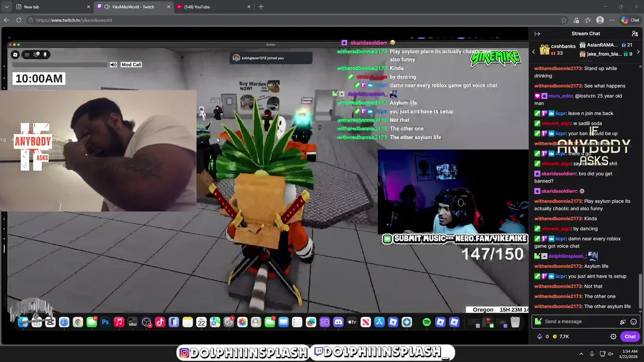Open licpr on 'there u go' message
Image resolution: width=644 pixels, height=362 pixels.
(x=560, y=153)
